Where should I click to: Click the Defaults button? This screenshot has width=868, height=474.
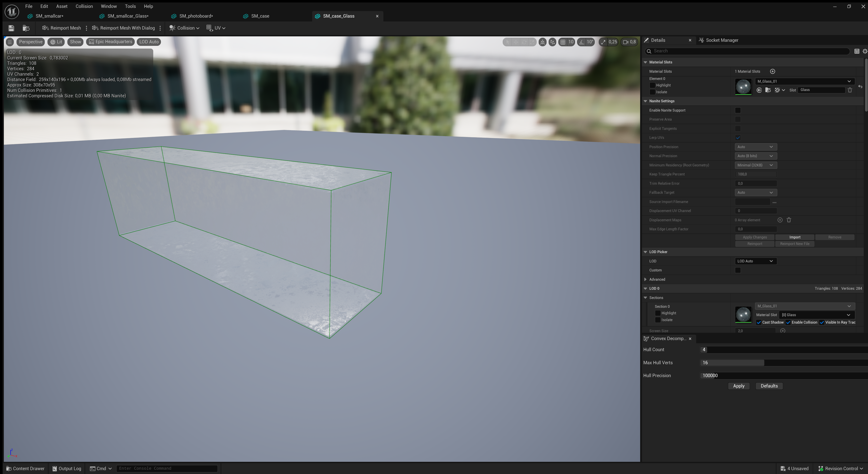click(769, 386)
